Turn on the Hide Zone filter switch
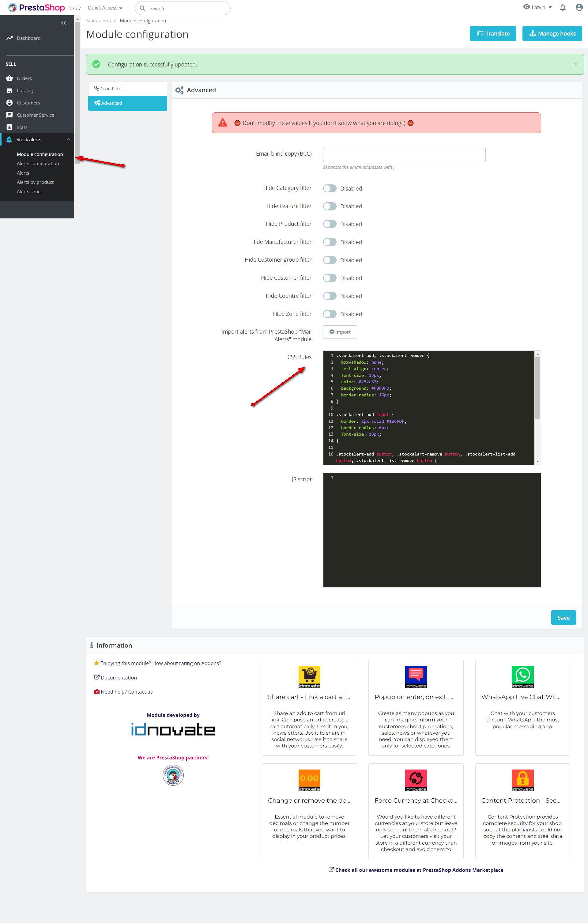This screenshot has width=588, height=923. click(330, 314)
